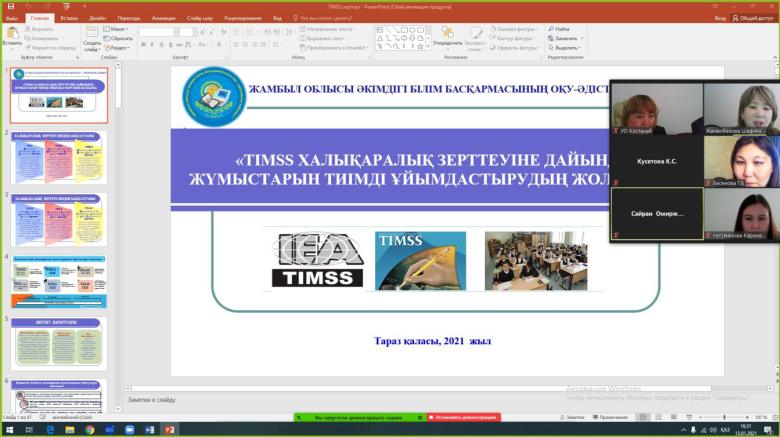This screenshot has height=437, width=780.
Task: Switch to Анимация tab
Action: [164, 18]
